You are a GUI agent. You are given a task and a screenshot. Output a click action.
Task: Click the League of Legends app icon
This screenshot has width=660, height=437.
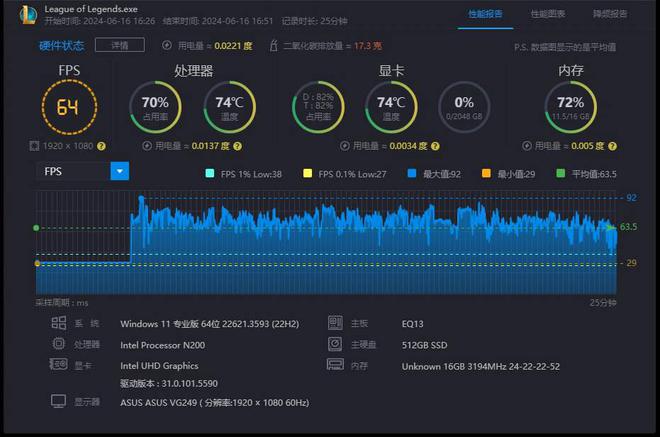pos(28,15)
